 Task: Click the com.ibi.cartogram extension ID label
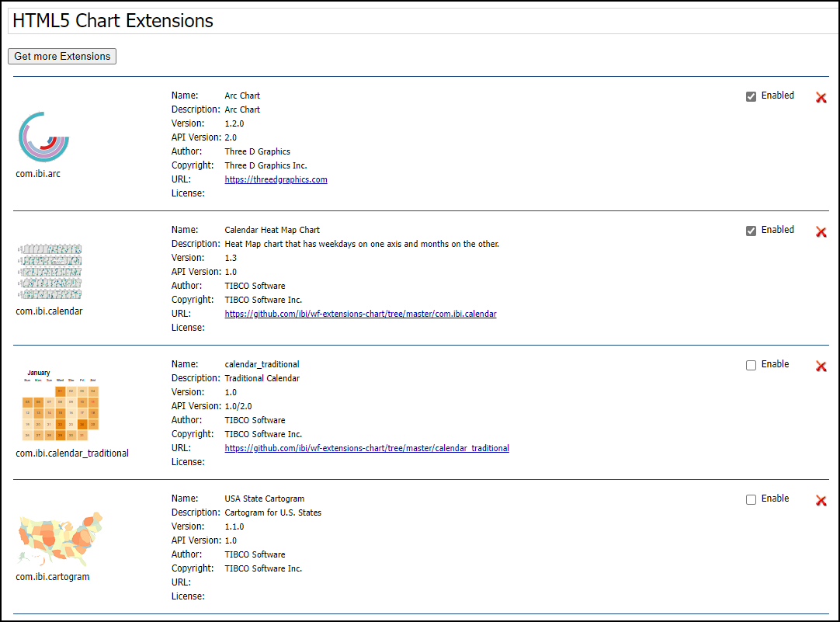click(x=53, y=577)
